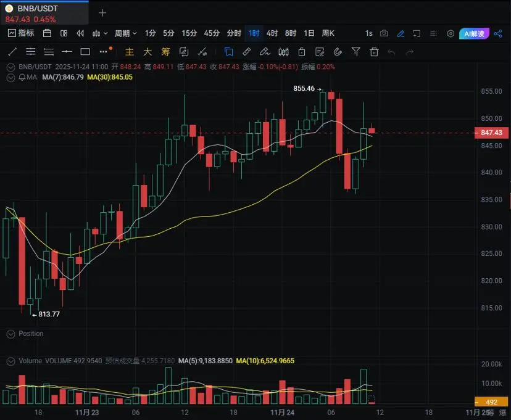Click the blue copy drawings icon

click(x=229, y=52)
